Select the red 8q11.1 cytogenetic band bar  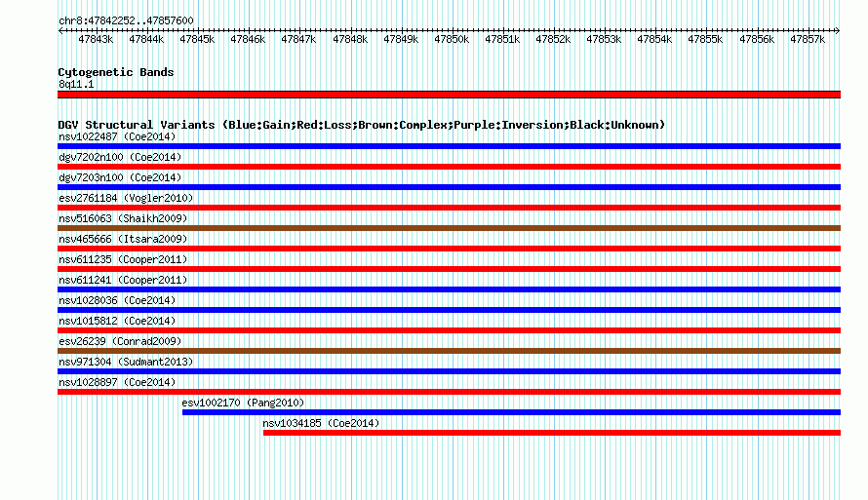[449, 95]
